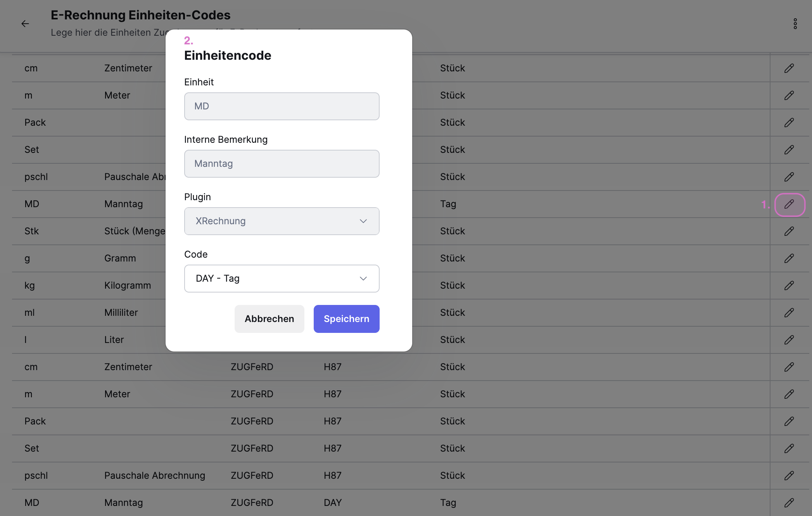Viewport: 812px width, 516px height.
Task: Open the Plugin XRechnung dropdown
Action: pyautogui.click(x=282, y=221)
